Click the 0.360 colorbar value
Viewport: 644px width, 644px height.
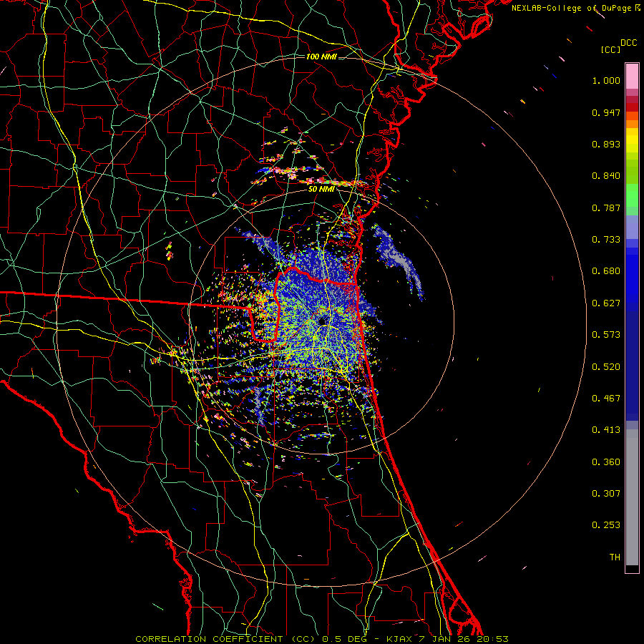[x=606, y=462]
